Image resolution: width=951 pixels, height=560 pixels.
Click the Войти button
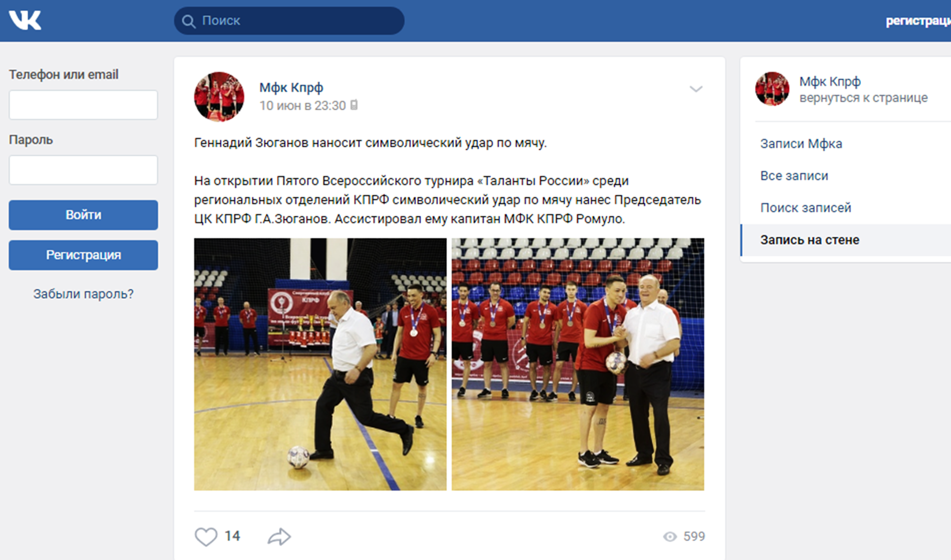[x=83, y=215]
